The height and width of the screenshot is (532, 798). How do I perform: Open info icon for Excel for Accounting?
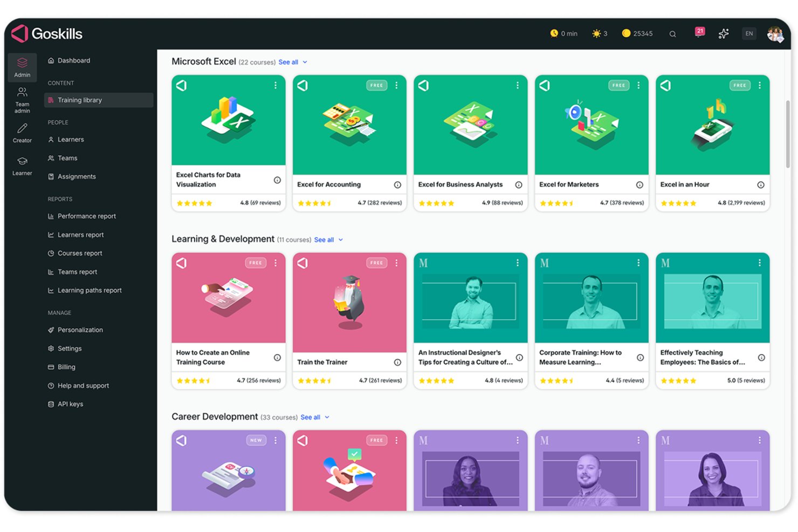pos(397,185)
